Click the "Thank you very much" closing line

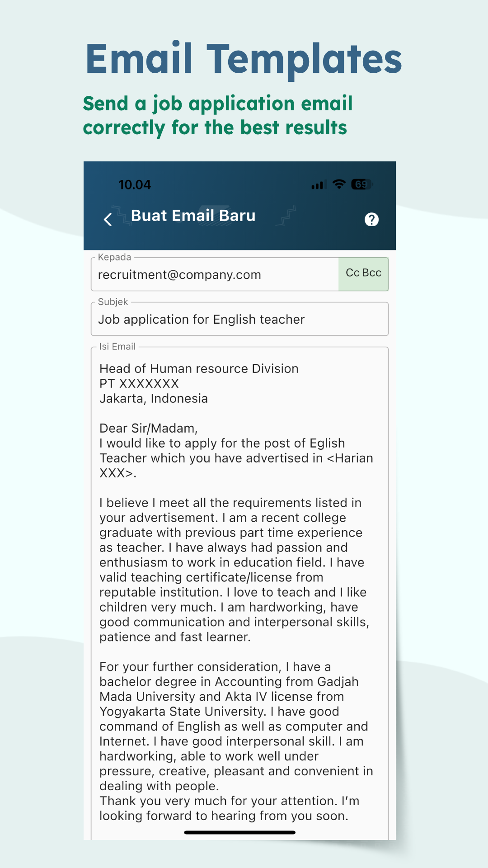tap(229, 801)
